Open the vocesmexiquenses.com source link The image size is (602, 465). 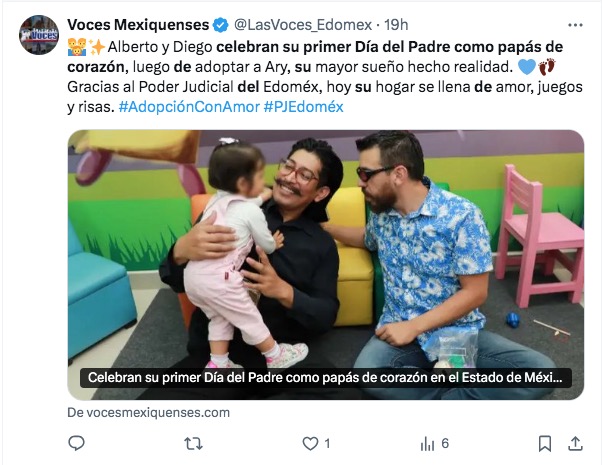point(149,413)
